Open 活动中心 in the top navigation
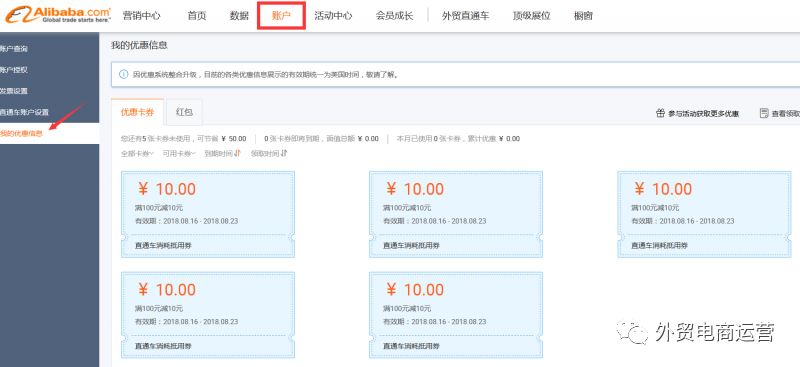 [x=333, y=16]
